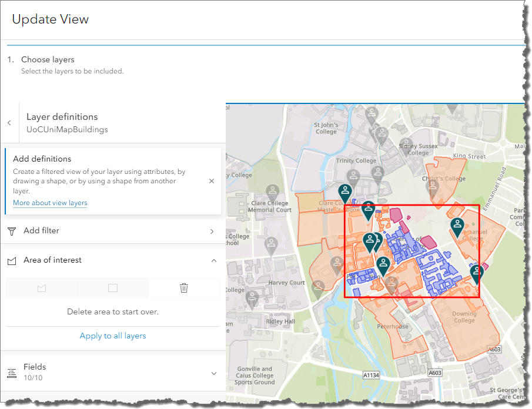Click the Add filter funnel icon
Viewport: 532px width, 409px height.
tap(12, 231)
